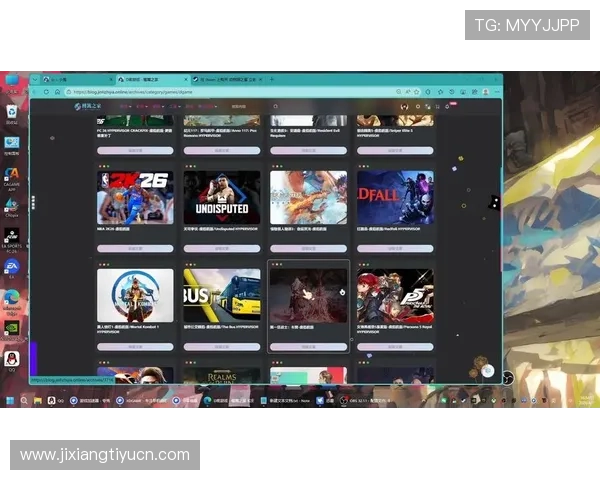Launch the Microsoft Edge desktop shortcut
This screenshot has width=600, height=480.
pyautogui.click(x=12, y=298)
